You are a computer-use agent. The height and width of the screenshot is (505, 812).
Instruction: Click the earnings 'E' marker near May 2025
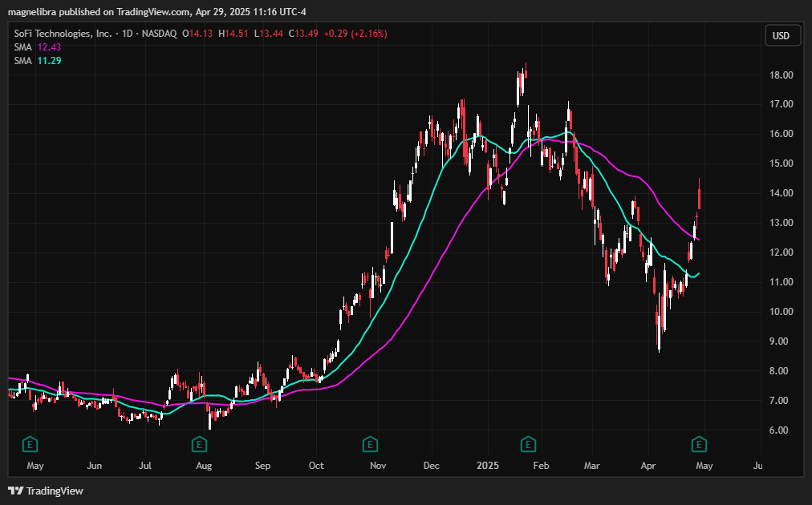(x=699, y=444)
